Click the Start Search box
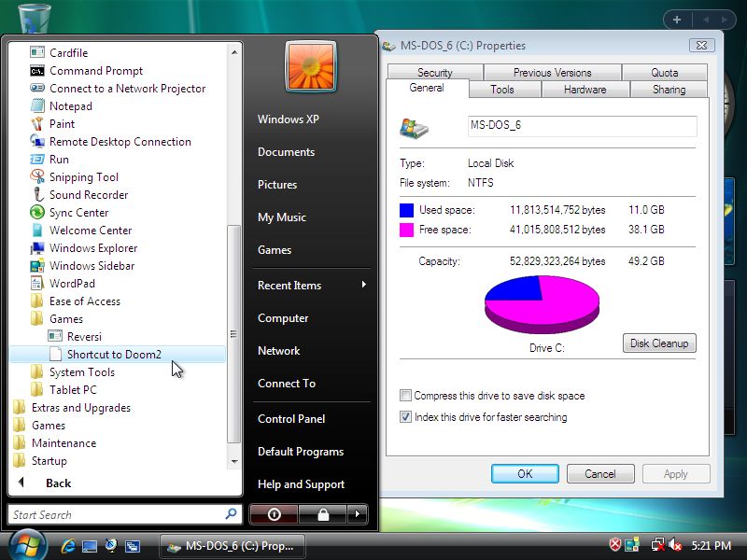This screenshot has height=560, width=747. 125,515
